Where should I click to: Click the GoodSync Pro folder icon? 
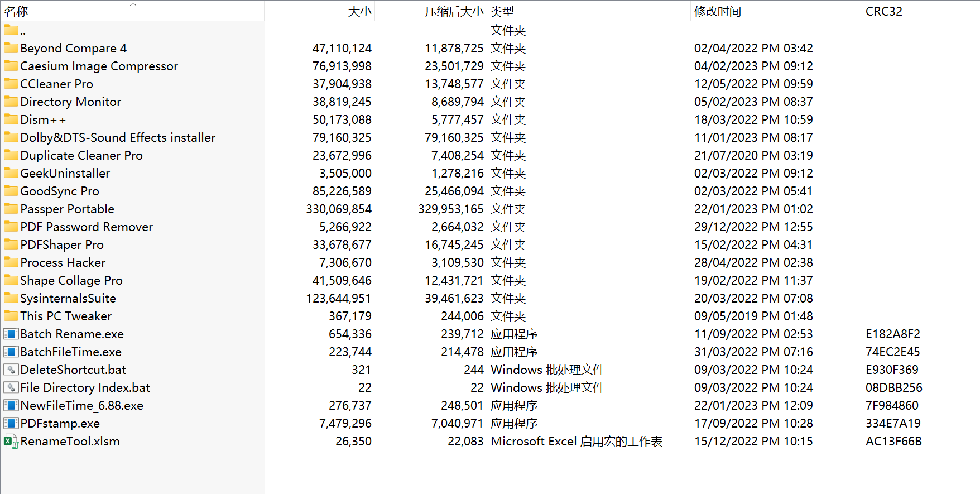tap(11, 190)
